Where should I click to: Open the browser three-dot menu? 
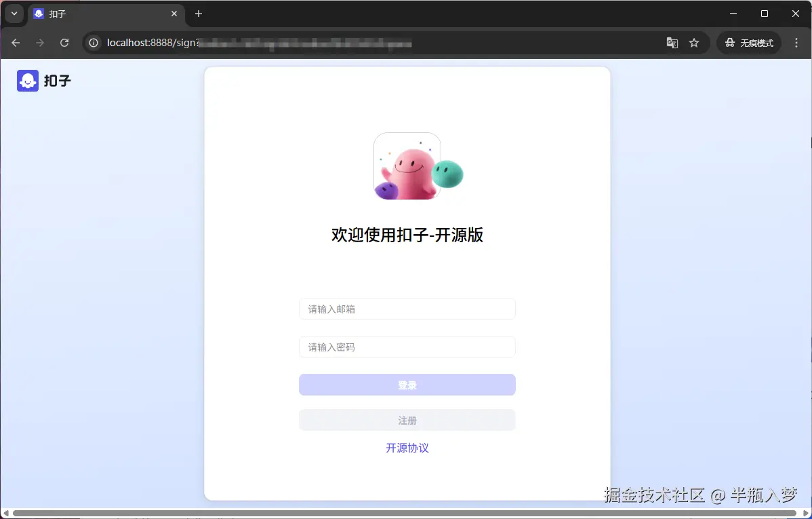tap(796, 42)
